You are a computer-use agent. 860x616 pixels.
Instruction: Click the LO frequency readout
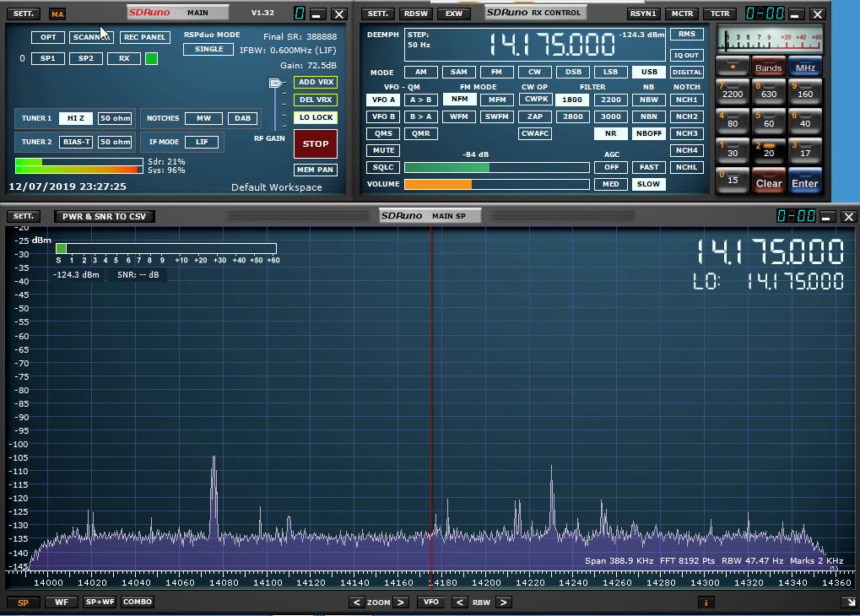pyautogui.click(x=768, y=281)
